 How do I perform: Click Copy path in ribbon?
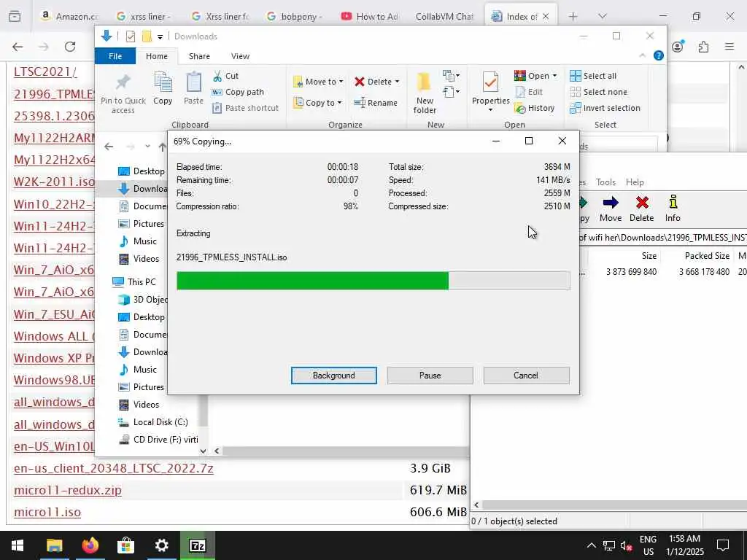point(238,92)
